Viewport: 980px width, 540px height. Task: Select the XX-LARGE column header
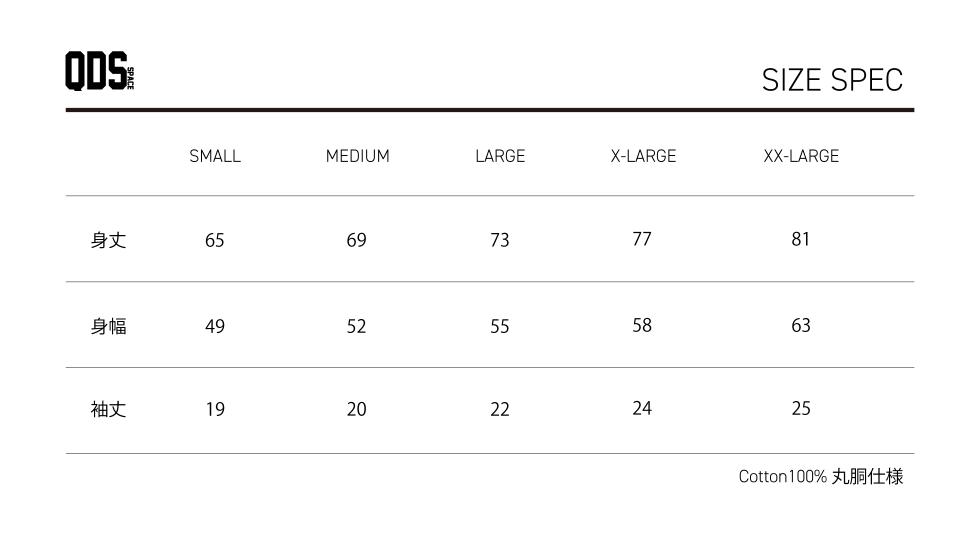(x=801, y=156)
